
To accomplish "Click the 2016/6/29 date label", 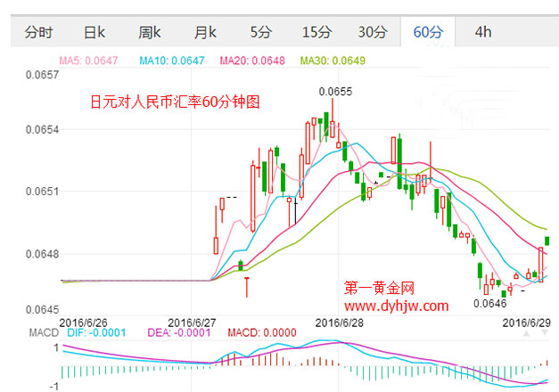I will [527, 323].
